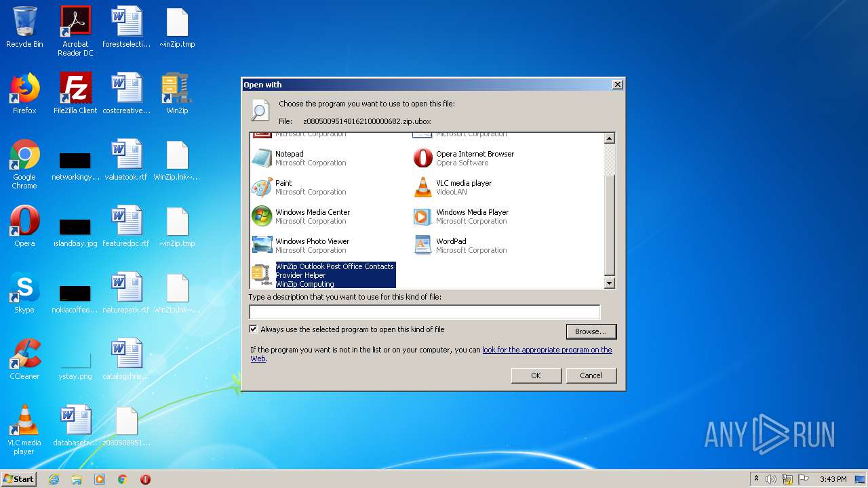
Task: Select Opera desktop shortcut
Action: click(x=24, y=226)
